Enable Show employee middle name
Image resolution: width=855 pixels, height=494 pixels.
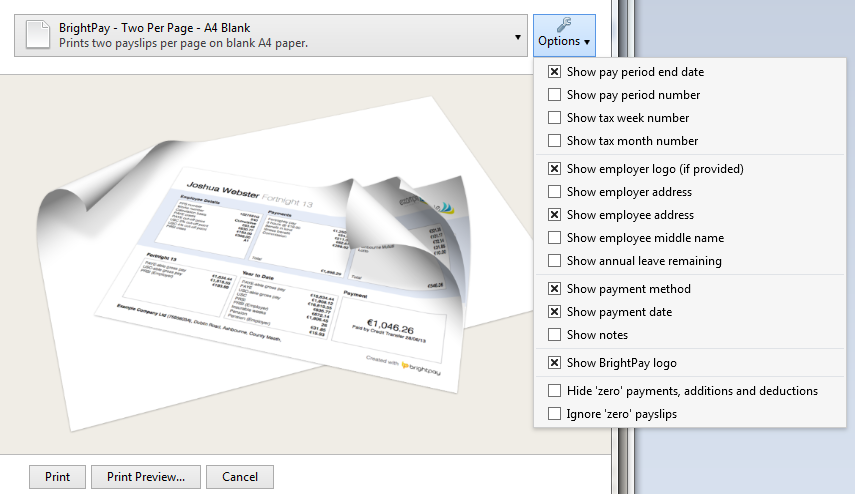coord(554,238)
